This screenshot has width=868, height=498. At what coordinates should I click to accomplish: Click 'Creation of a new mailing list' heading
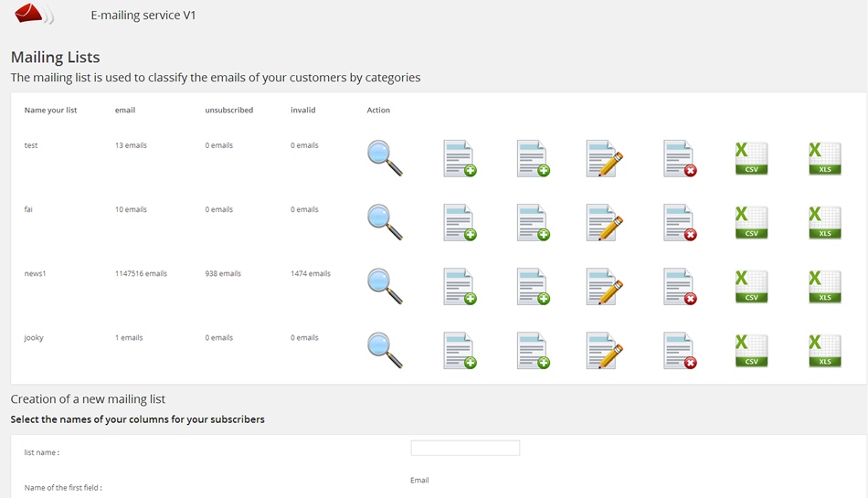(x=88, y=399)
